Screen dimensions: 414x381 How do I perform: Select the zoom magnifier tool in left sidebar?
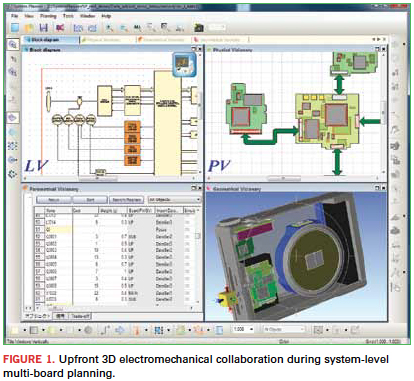coord(13,44)
